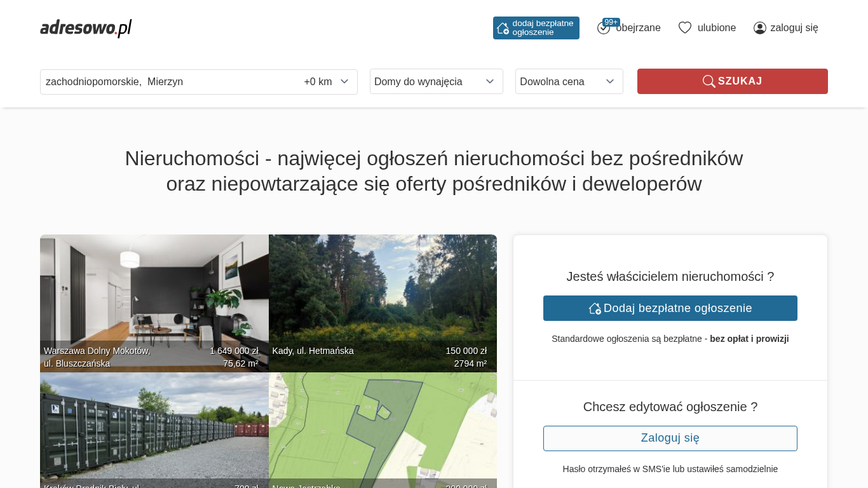Click the heart favorites icon
The height and width of the screenshot is (488, 868).
(x=685, y=28)
